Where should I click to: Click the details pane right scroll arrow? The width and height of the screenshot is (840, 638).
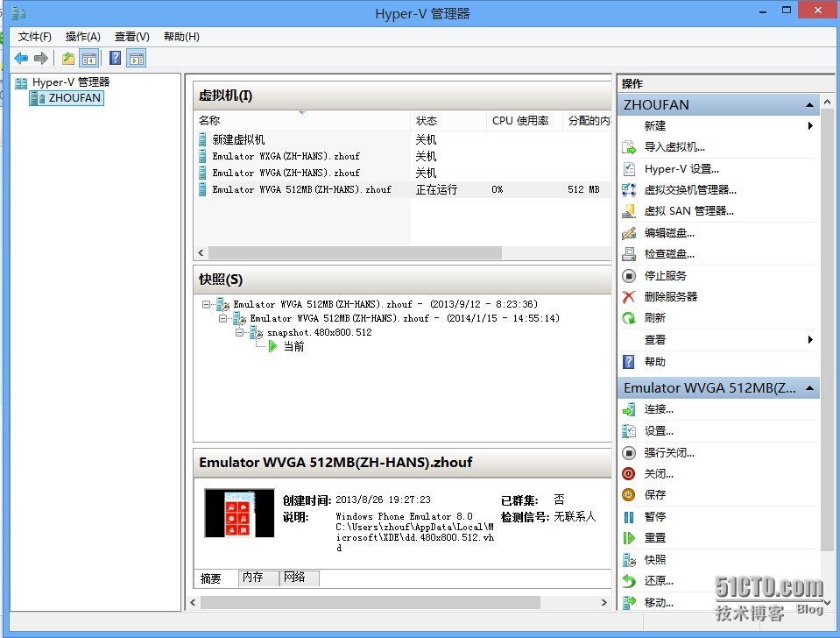(604, 603)
